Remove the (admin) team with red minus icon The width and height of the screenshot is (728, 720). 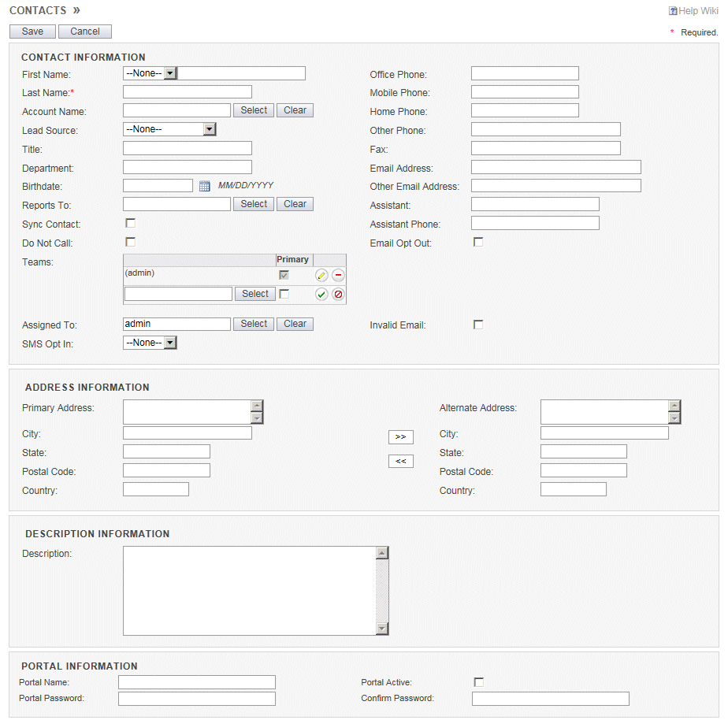[338, 275]
